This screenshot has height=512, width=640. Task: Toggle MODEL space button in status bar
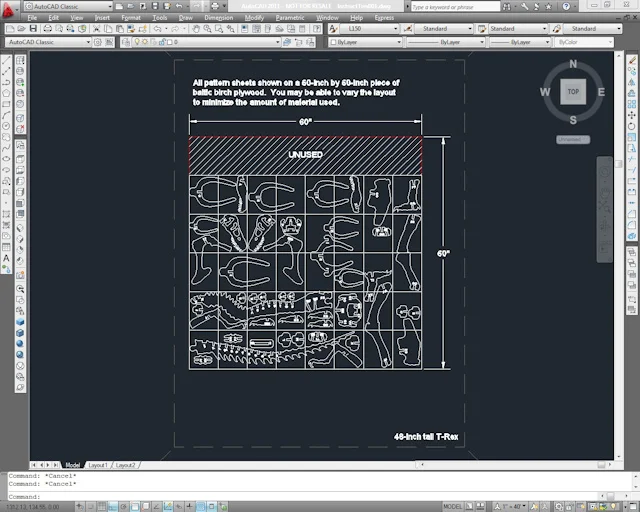pos(453,507)
